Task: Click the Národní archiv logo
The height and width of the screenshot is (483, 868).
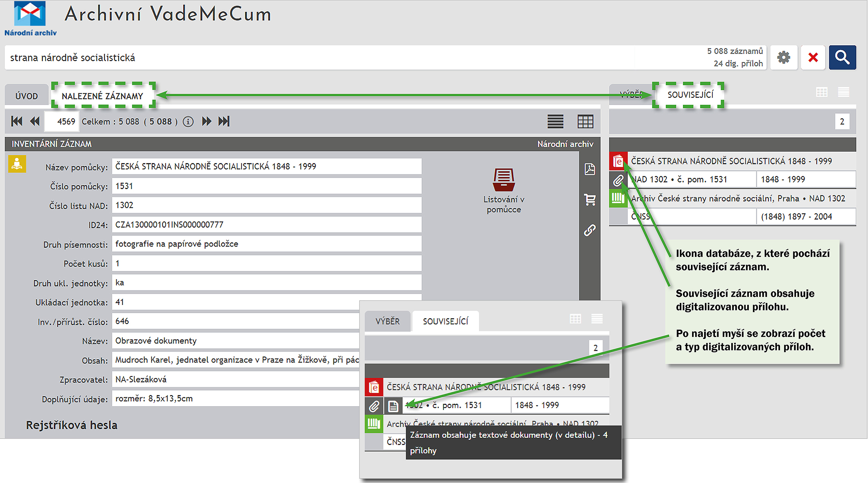Action: 30,19
